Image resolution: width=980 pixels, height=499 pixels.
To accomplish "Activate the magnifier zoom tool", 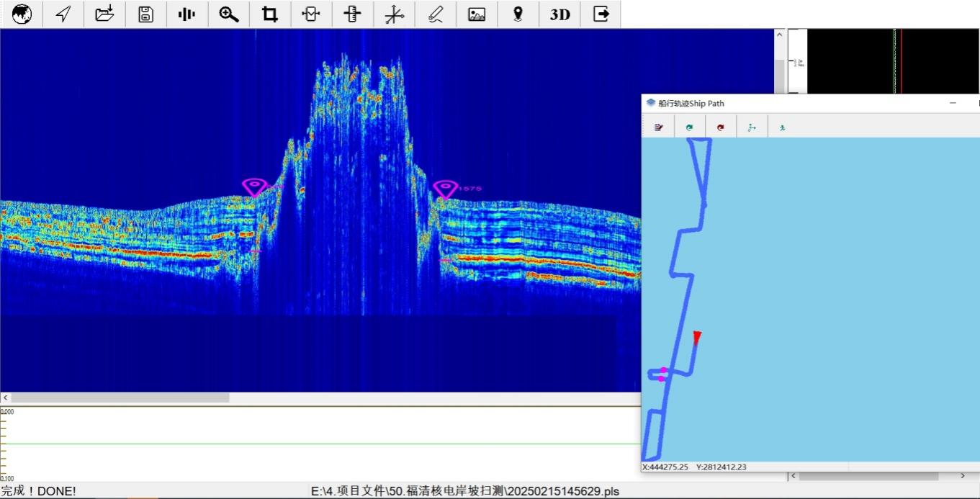I will (x=229, y=14).
